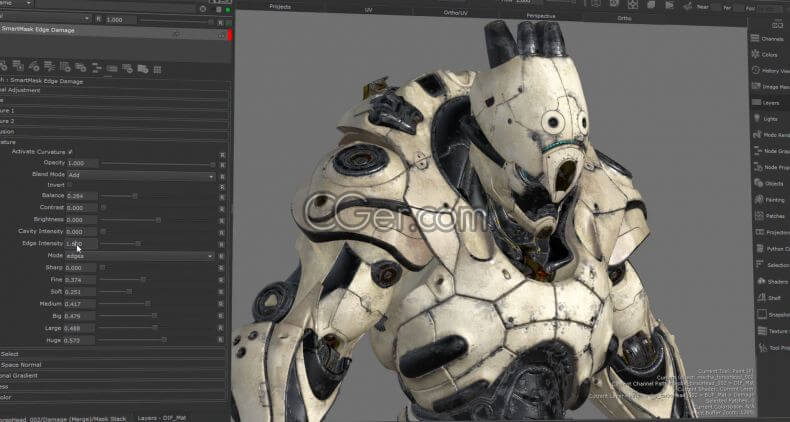Click the Soft slider handle
Screen dimensions: 790x422
[129, 292]
